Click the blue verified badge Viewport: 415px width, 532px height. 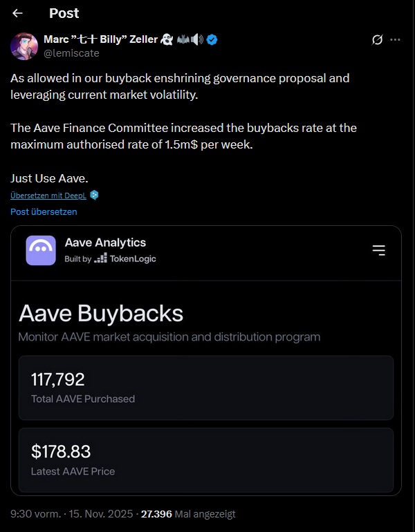pyautogui.click(x=212, y=39)
